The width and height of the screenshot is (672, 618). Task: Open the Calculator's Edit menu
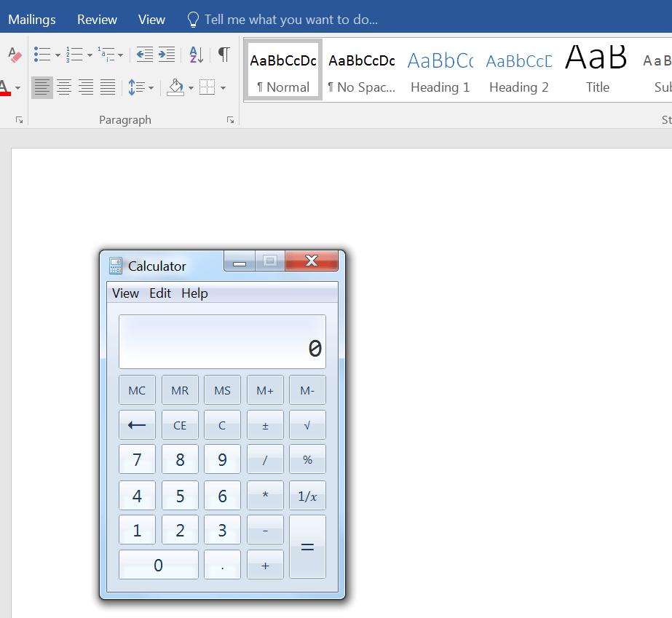(x=160, y=293)
